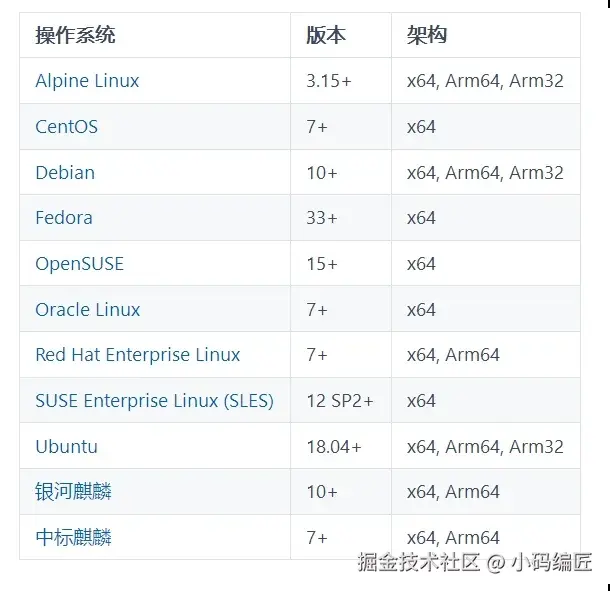Open the 银河麒麟 link

click(x=73, y=491)
